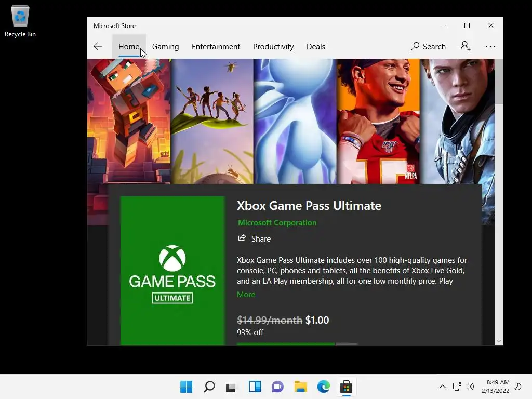The height and width of the screenshot is (399, 532).
Task: Open the Windows Start button
Action: pos(186,387)
